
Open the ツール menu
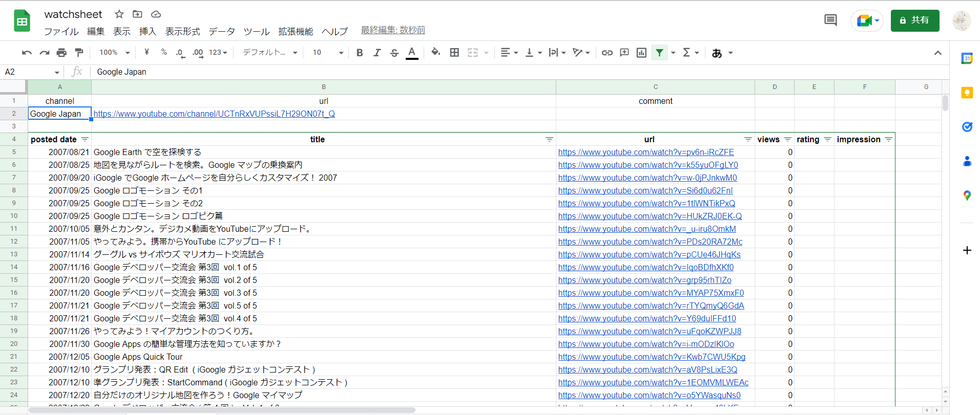pos(257,31)
